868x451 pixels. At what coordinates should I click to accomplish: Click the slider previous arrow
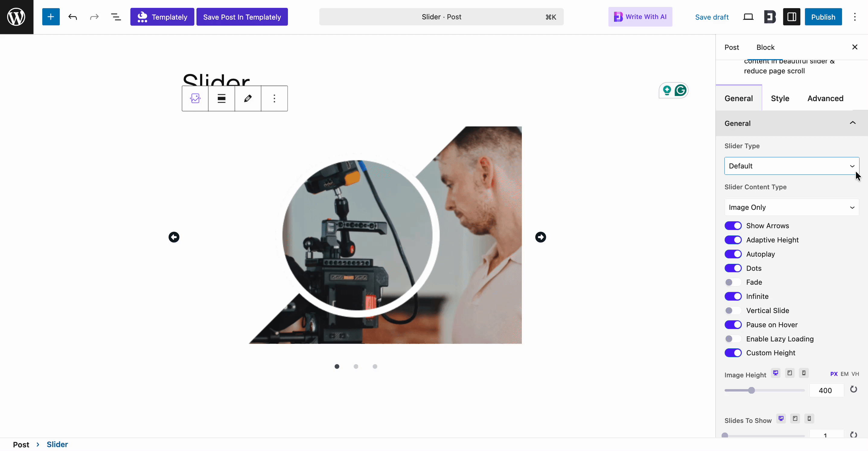pos(174,237)
